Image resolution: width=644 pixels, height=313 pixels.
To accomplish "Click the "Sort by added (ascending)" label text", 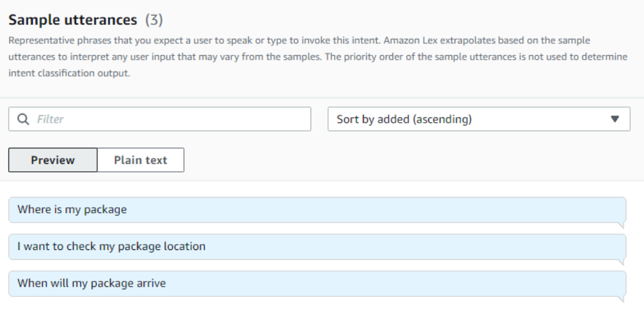I will pos(404,119).
